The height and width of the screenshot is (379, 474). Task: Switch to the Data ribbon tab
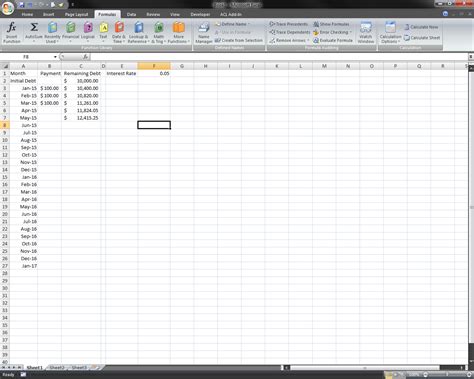pyautogui.click(x=131, y=14)
